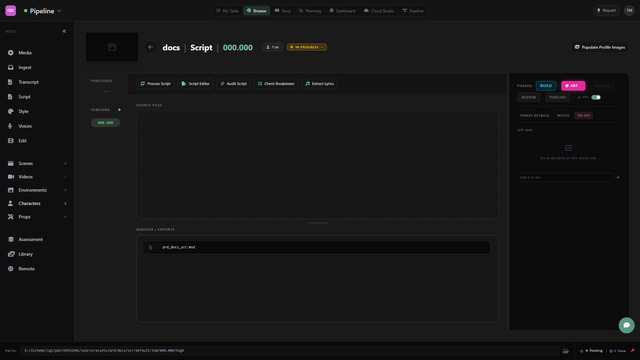Click the asset thumbnail placeholder

pos(112,47)
